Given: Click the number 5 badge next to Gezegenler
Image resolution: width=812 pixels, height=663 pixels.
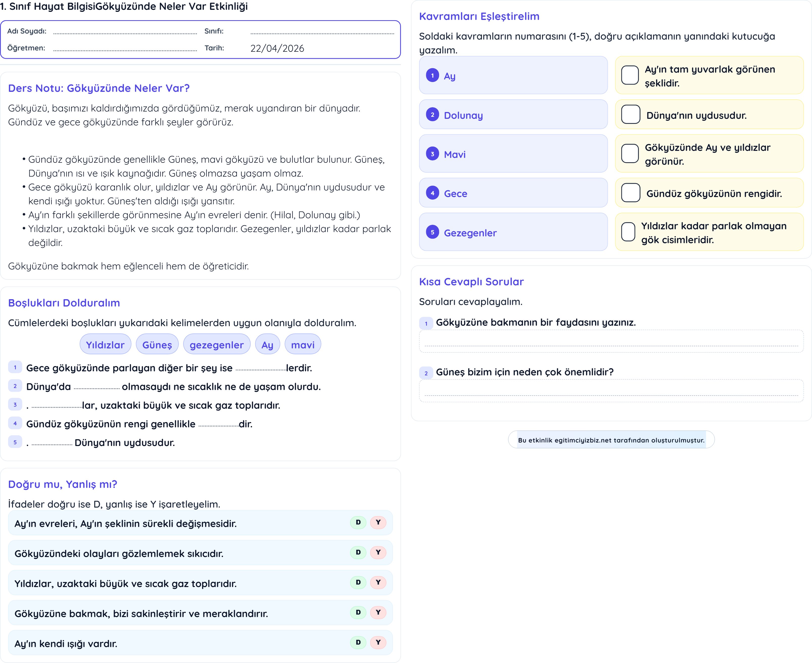Looking at the screenshot, I should (x=433, y=232).
